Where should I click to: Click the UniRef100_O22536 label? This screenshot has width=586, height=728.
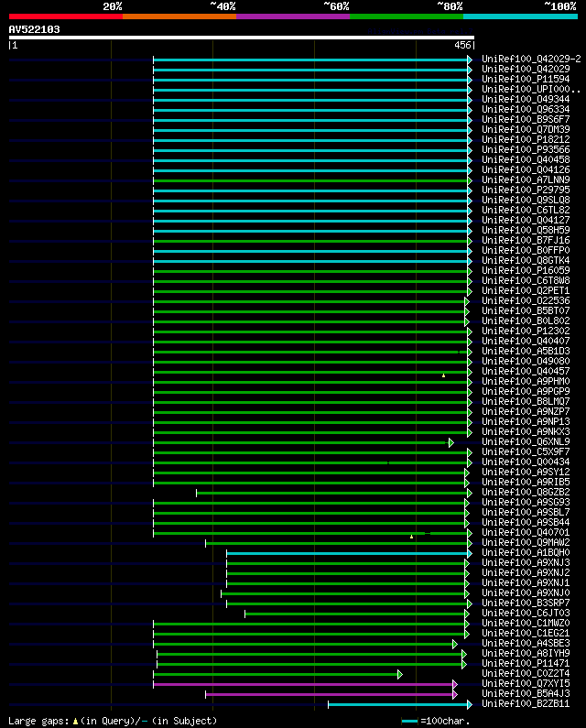526,301
